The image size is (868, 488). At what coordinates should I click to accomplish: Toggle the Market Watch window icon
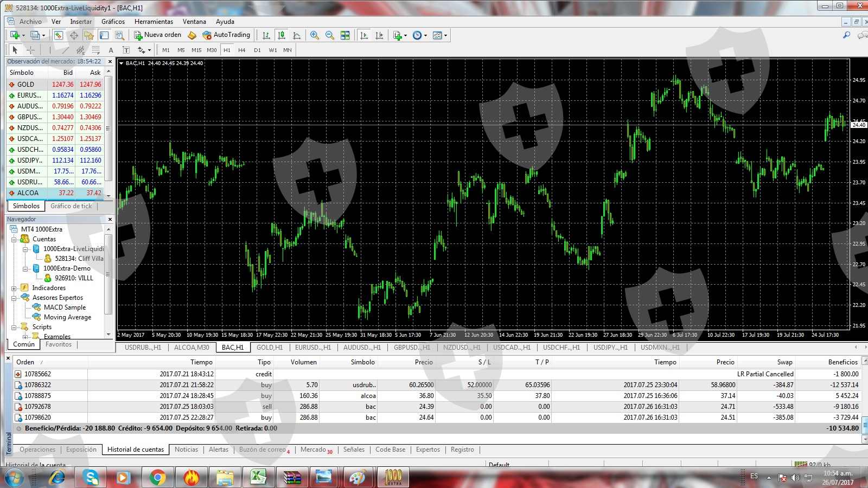[x=59, y=35]
